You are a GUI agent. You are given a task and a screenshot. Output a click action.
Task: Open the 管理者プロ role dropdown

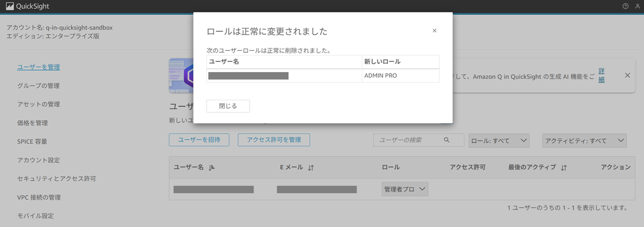[405, 189]
